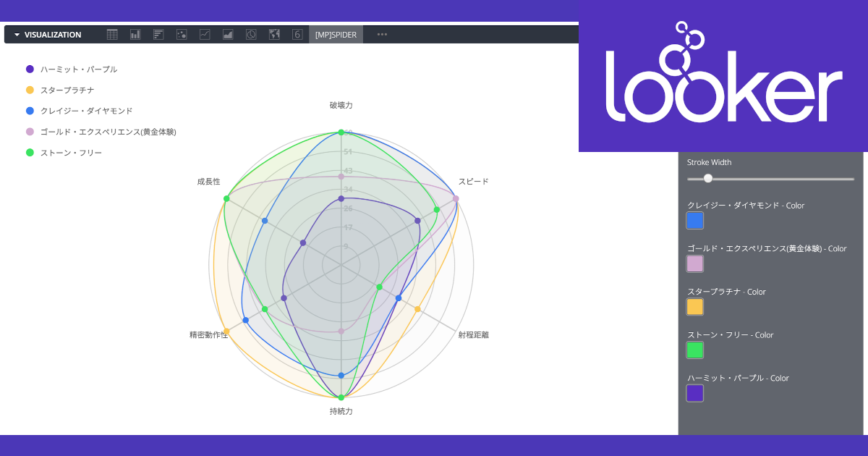
Task: Click the Stroke Width slider handle
Action: coord(708,178)
